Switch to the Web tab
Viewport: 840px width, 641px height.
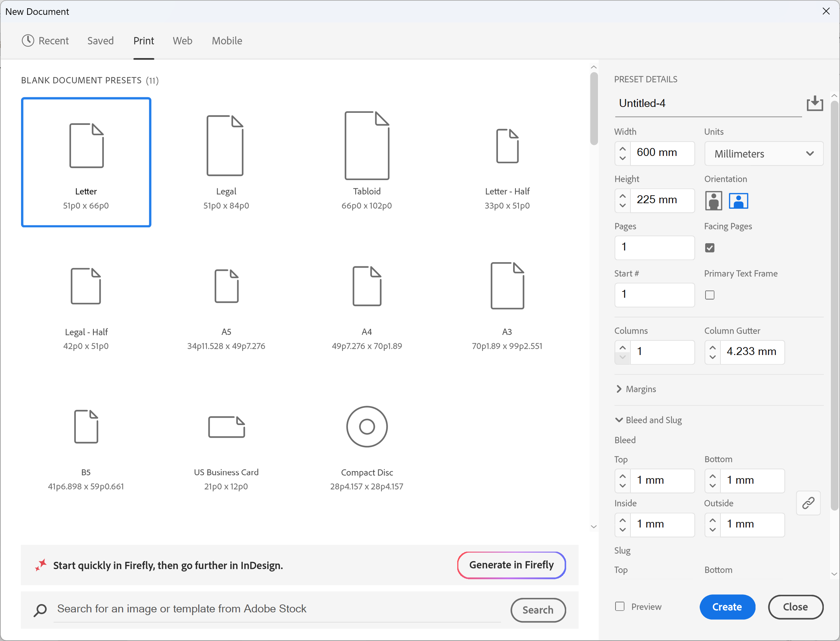coord(182,40)
